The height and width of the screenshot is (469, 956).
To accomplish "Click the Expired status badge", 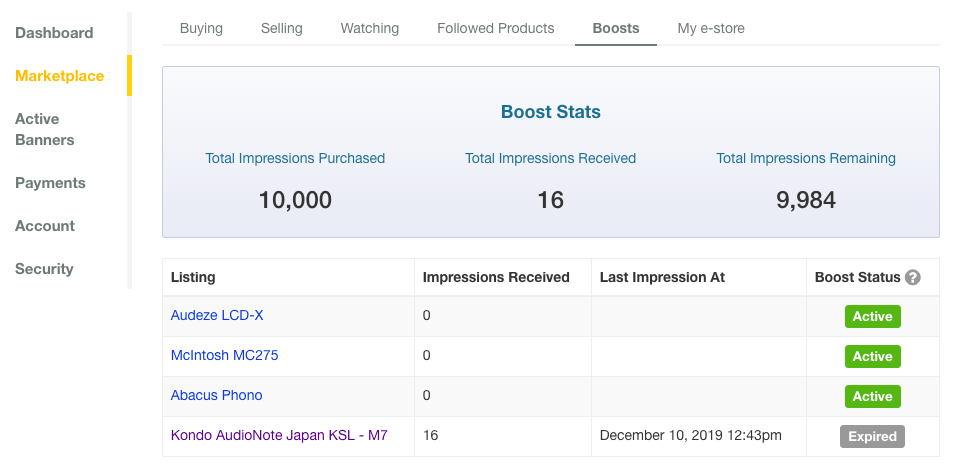I will (x=872, y=437).
